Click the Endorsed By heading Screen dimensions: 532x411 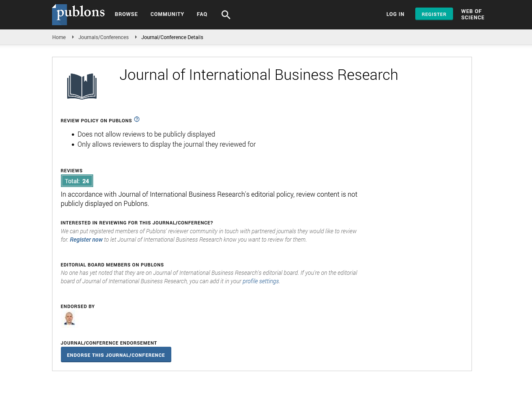(x=78, y=306)
